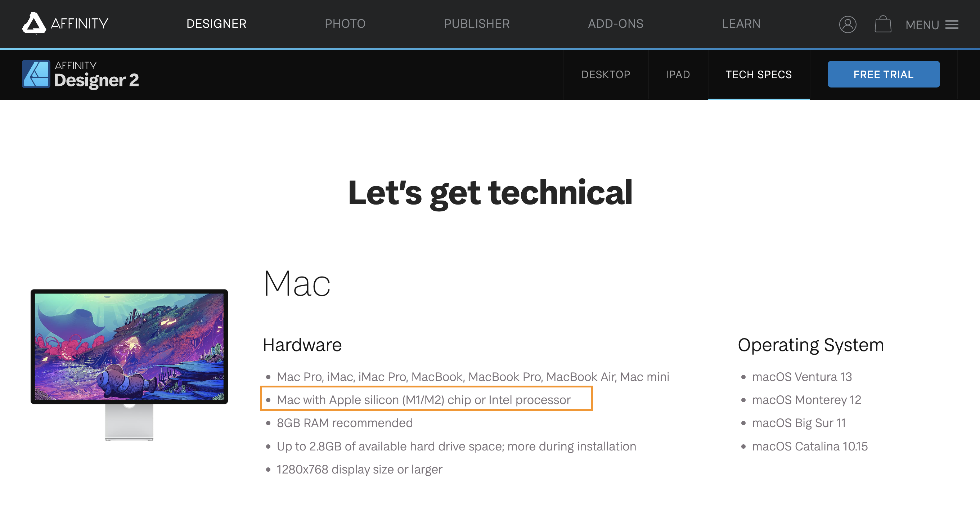Switch to the IPAD tab

(678, 75)
